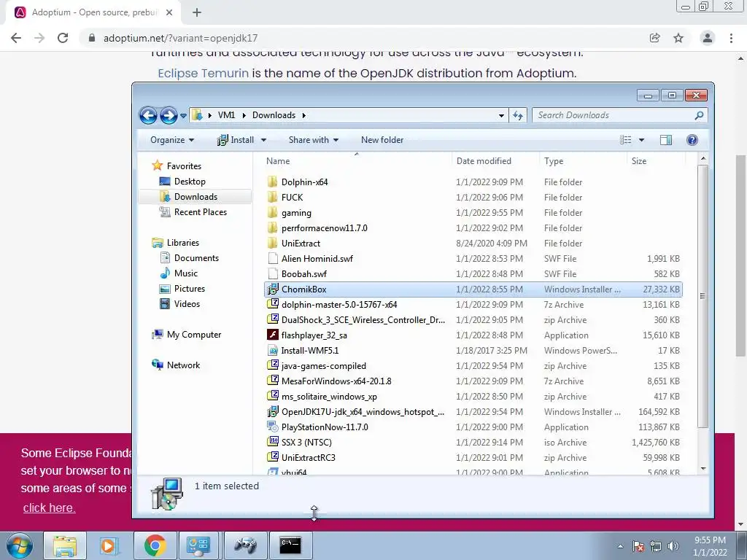The height and width of the screenshot is (560, 747).
Task: Select SSX 3 (NTSC) iso icon
Action: [x=273, y=443]
